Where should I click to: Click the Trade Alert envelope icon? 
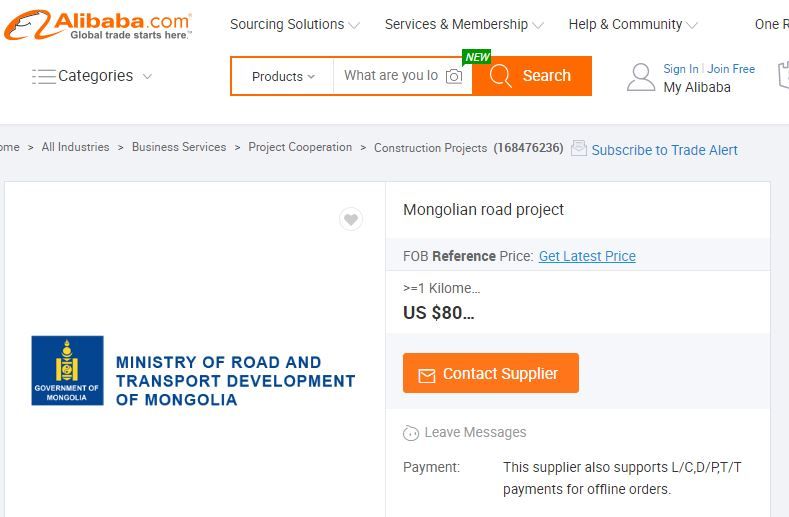pyautogui.click(x=579, y=148)
